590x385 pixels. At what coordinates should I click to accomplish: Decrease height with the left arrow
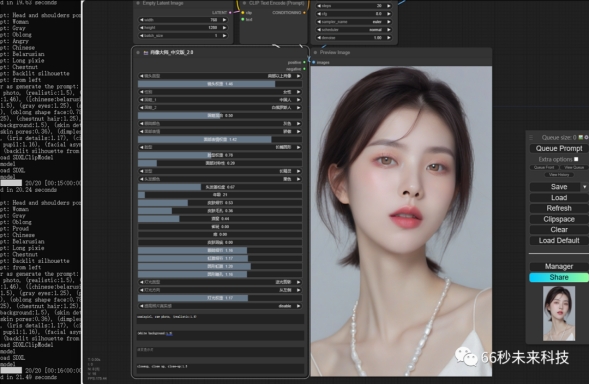pyautogui.click(x=141, y=27)
